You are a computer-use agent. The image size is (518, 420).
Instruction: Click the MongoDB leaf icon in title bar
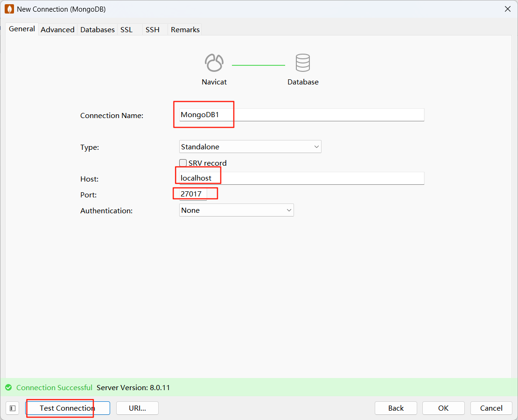tap(9, 9)
